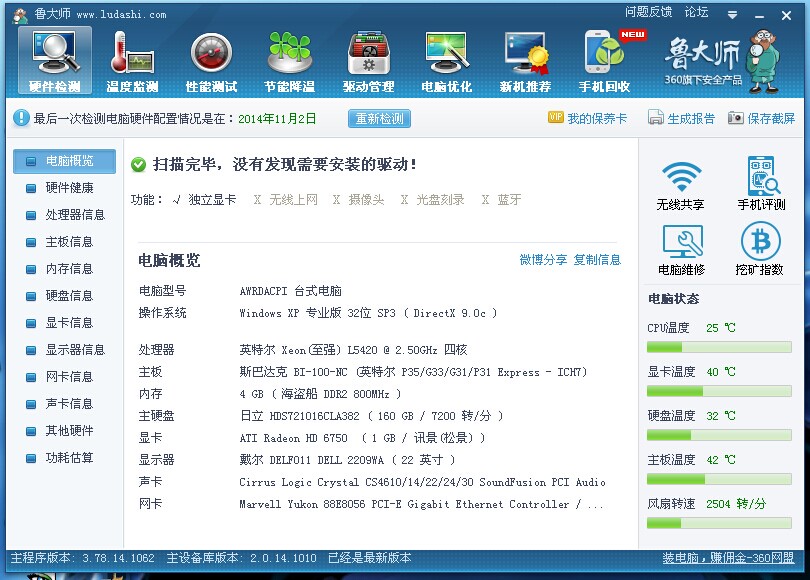Open the 电脑优化 PC optimization tool

[x=447, y=60]
